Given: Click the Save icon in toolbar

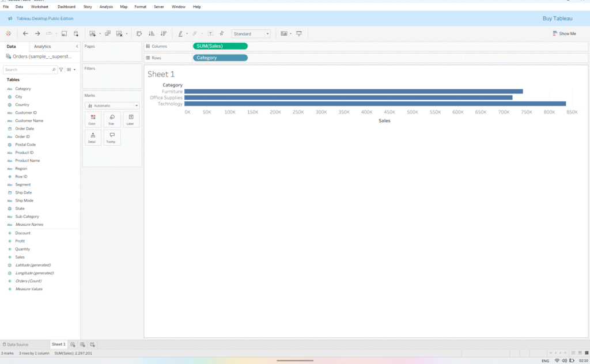Looking at the screenshot, I should click(x=64, y=33).
